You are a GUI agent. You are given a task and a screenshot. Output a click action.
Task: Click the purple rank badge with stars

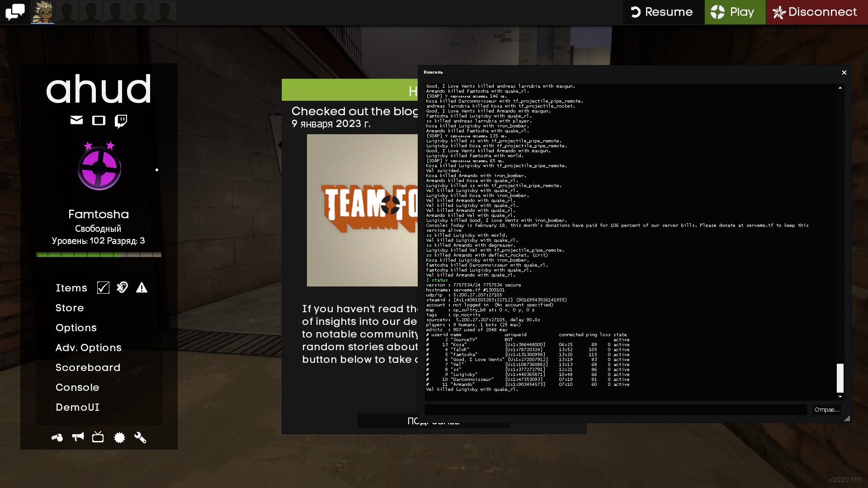(x=99, y=166)
